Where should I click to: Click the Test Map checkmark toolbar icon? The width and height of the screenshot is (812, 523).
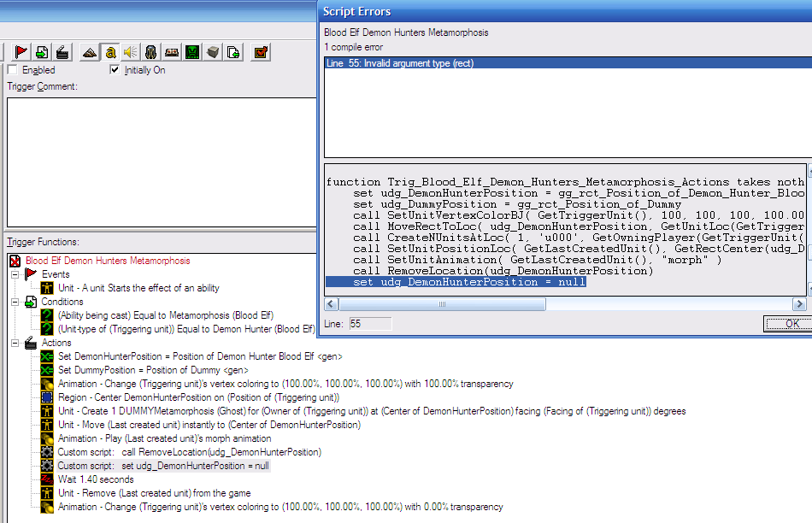click(x=261, y=52)
